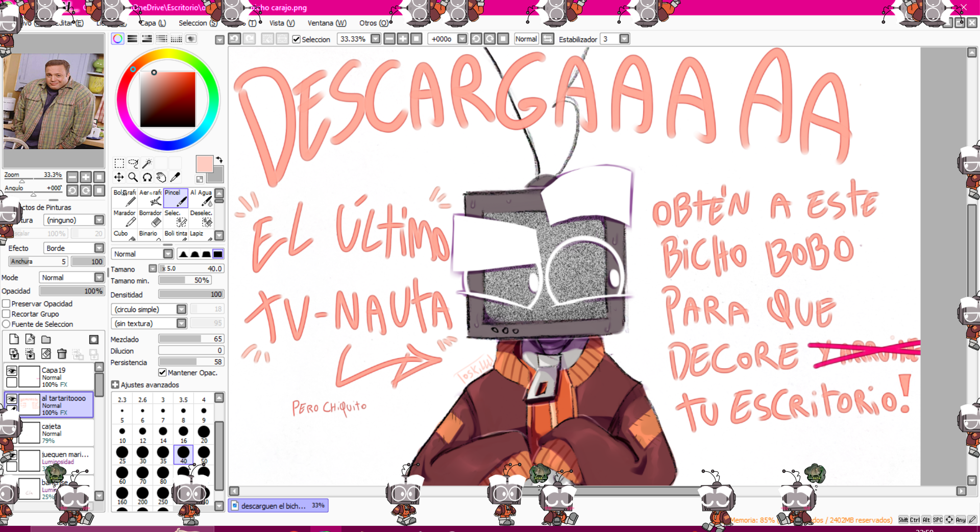
Task: Open the zoom percentage 33.33% dropdown
Action: [x=376, y=39]
